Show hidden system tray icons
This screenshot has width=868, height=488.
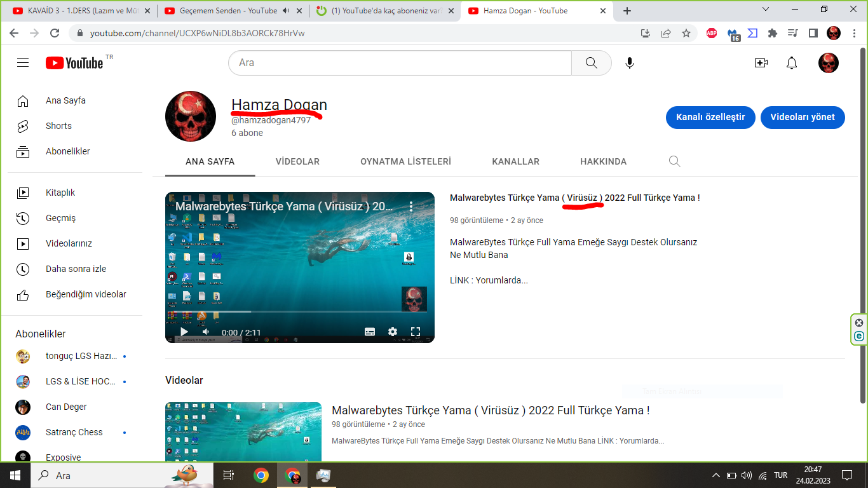tap(716, 475)
